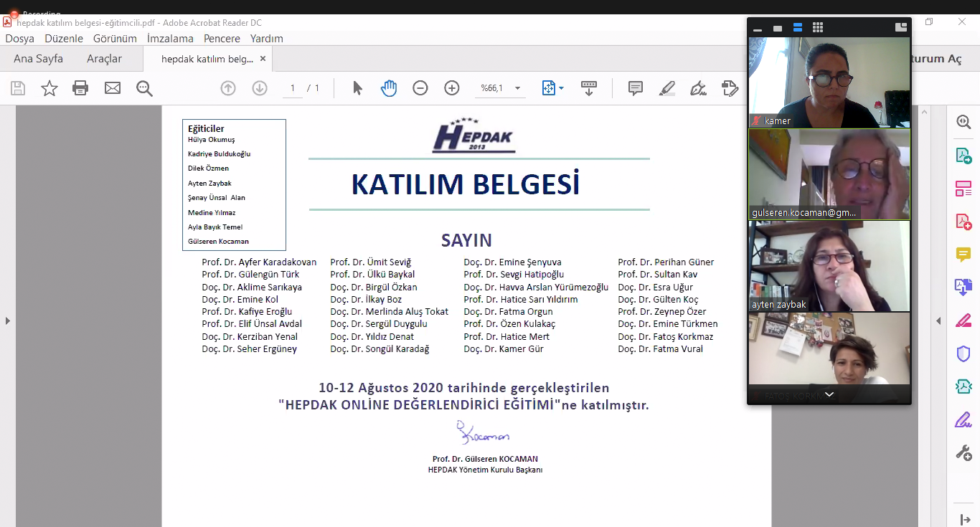
Task: Choose the arrow Selection tool
Action: [357, 88]
